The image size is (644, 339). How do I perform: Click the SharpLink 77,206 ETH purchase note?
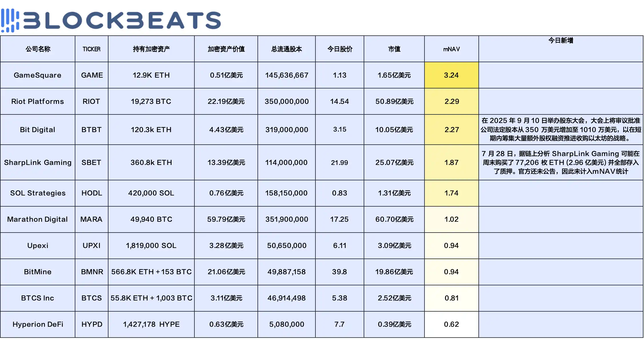click(561, 162)
